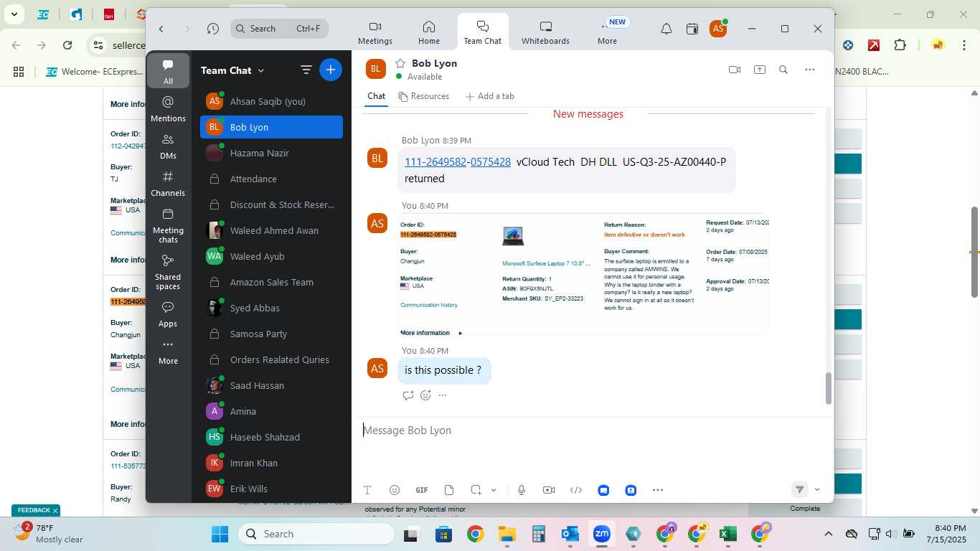Reply to the 'is this possible ?' message
This screenshot has width=980, height=551.
[x=408, y=395]
